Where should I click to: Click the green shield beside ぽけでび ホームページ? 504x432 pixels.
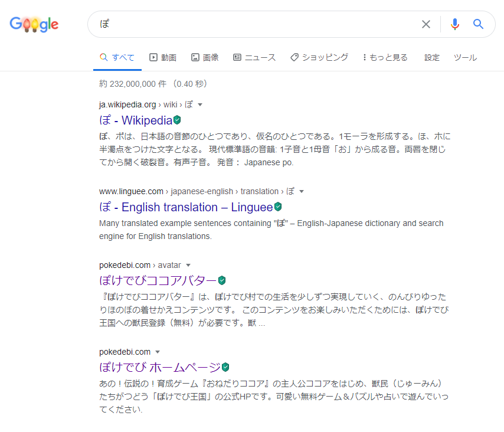225,366
